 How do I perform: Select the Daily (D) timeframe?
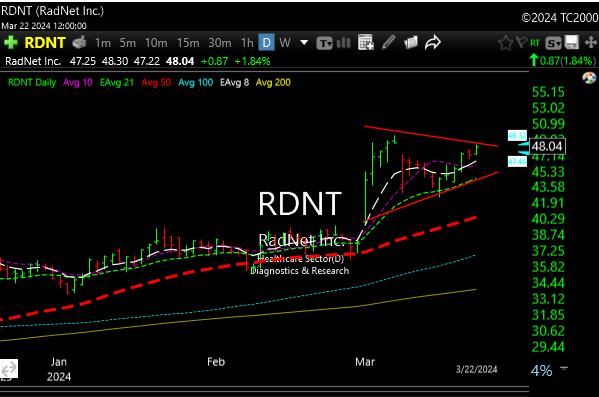pyautogui.click(x=266, y=43)
